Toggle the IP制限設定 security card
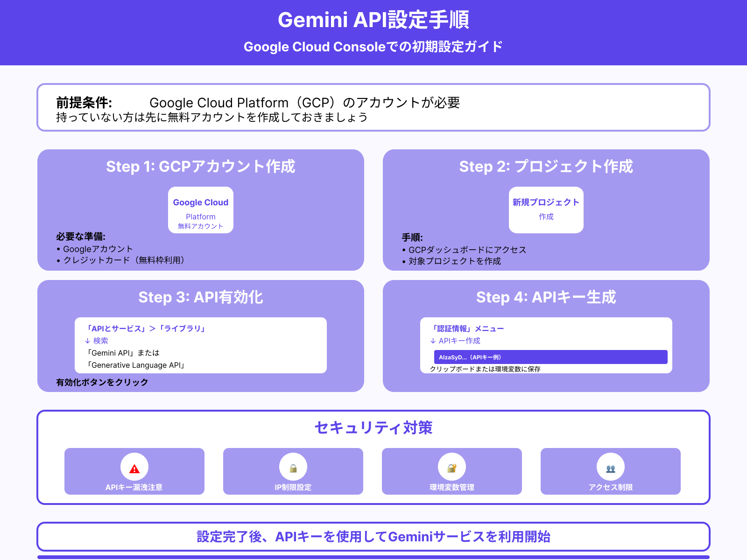747x560 pixels. [293, 471]
